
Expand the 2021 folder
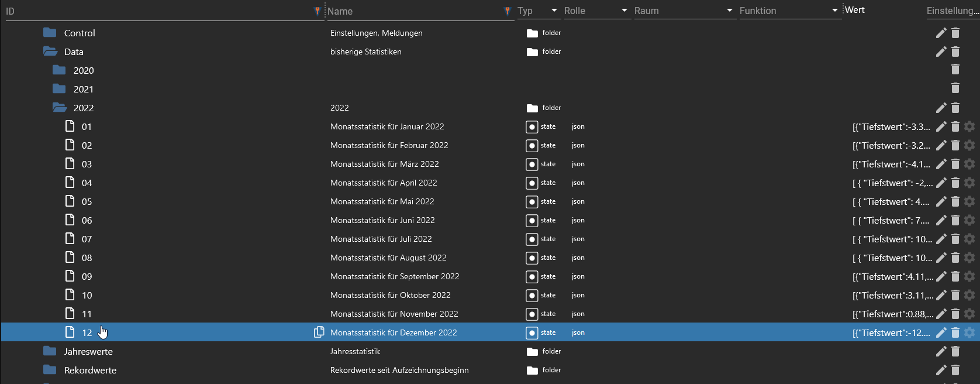60,89
